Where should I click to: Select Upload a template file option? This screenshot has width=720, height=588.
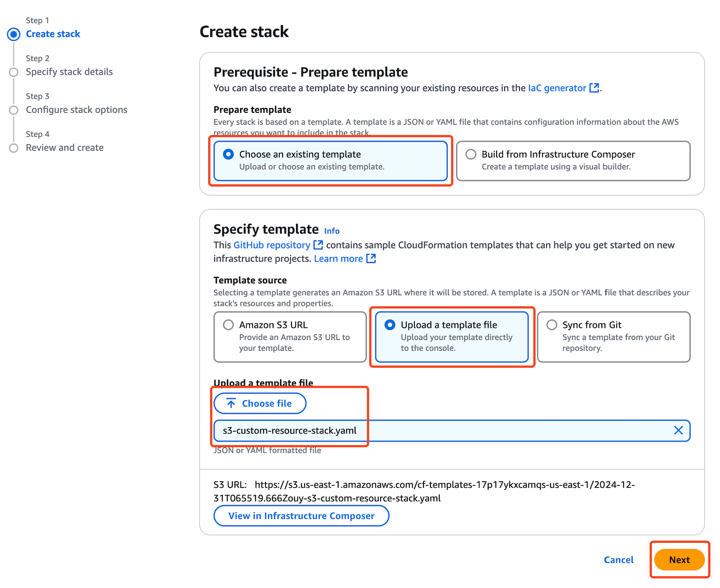[x=390, y=325]
